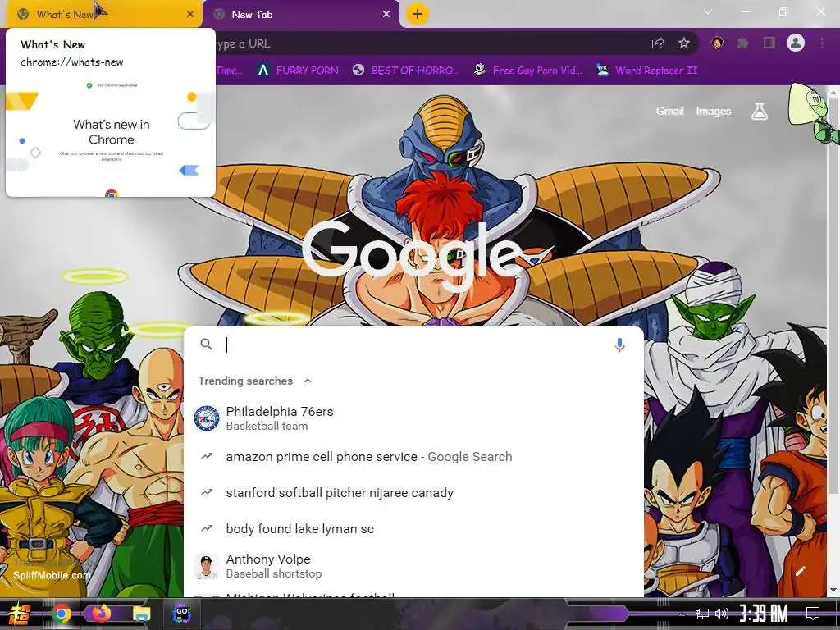This screenshot has width=840, height=630.
Task: Open File Explorer from the taskbar
Action: pyautogui.click(x=141, y=614)
